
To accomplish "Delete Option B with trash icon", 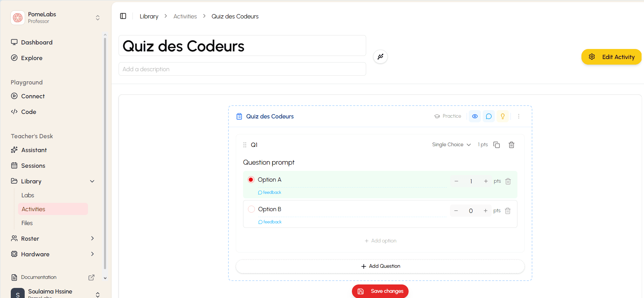I will pos(508,211).
